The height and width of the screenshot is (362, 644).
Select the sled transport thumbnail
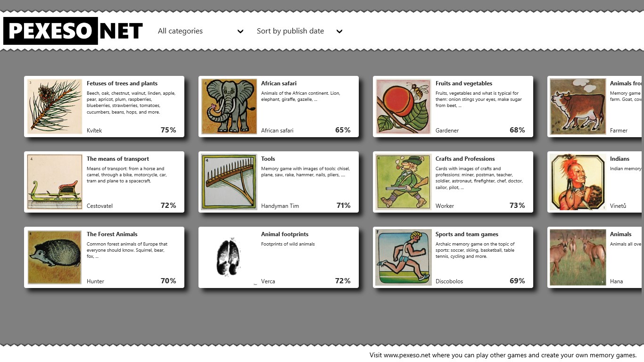55,182
